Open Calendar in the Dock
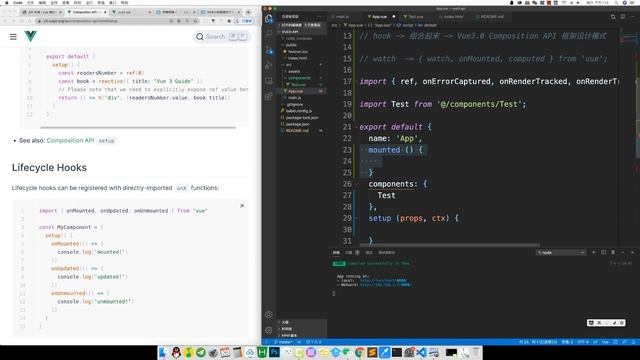 (x=225, y=352)
